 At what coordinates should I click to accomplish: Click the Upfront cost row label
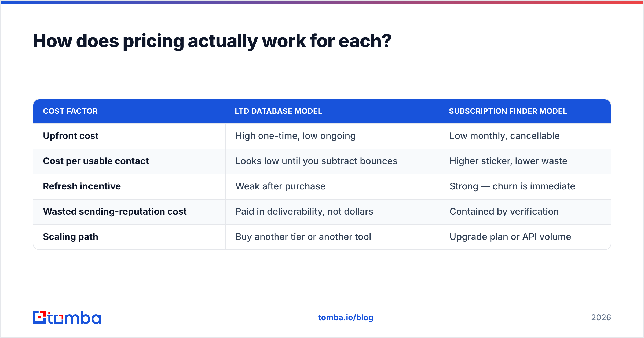71,136
